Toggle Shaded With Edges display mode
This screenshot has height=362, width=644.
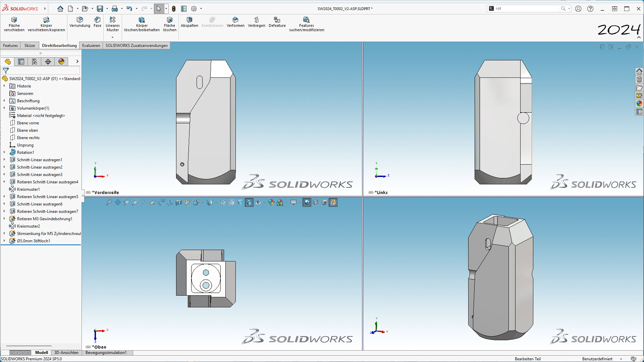(x=249, y=202)
